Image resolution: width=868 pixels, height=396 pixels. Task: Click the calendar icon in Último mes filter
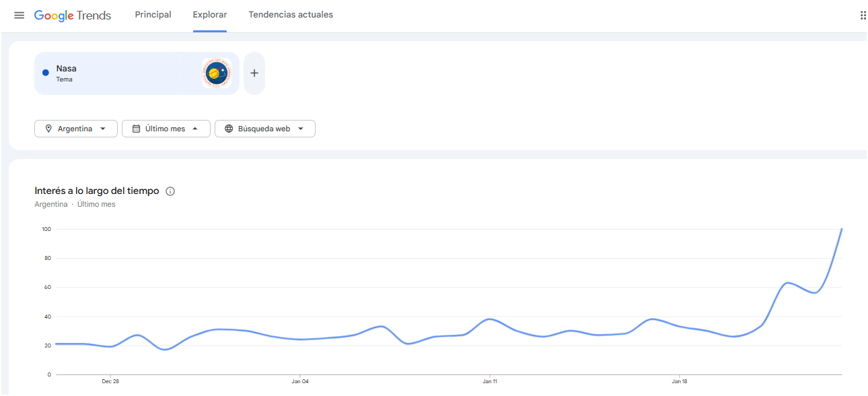point(136,129)
